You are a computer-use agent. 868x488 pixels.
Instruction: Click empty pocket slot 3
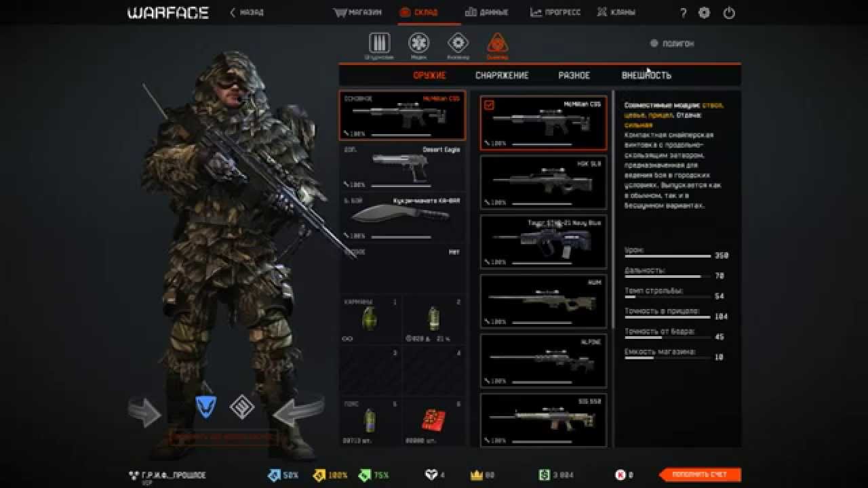371,371
